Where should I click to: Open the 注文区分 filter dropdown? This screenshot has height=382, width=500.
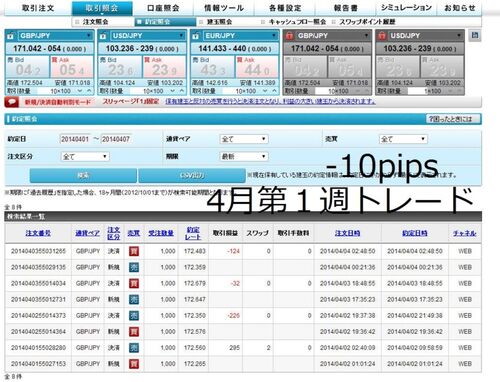pos(85,156)
